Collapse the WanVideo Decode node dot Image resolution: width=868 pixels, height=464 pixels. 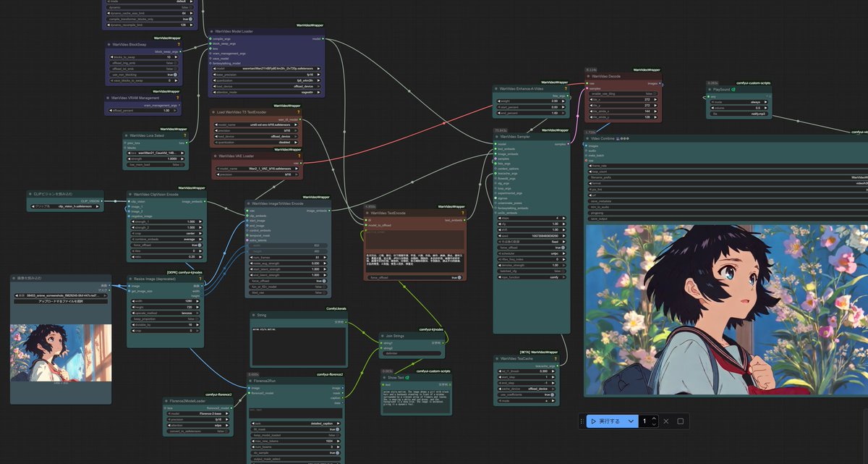click(590, 76)
